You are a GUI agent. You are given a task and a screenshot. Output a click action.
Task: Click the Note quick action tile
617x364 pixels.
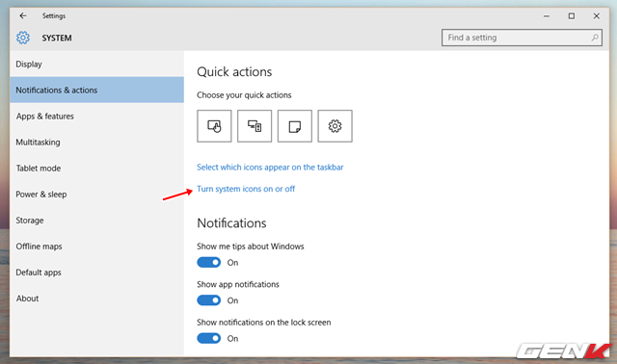(295, 126)
